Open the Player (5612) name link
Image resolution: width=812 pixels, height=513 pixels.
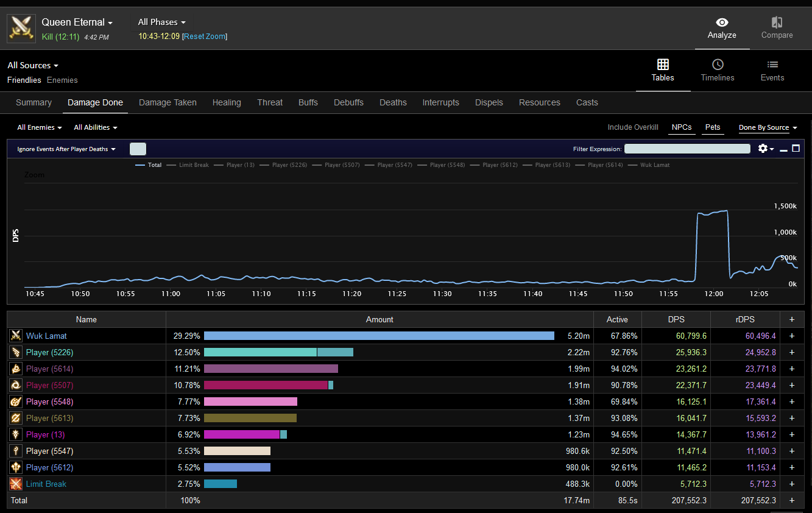50,467
